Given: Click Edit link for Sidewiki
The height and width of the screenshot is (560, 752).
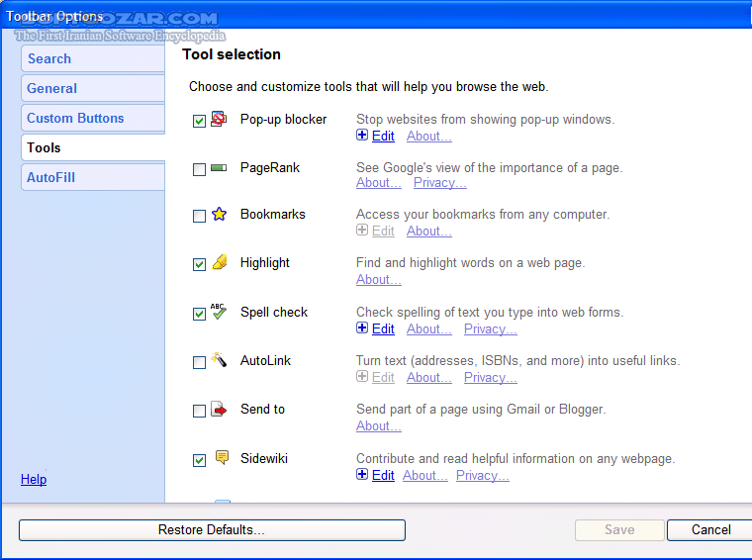Looking at the screenshot, I should tap(383, 475).
